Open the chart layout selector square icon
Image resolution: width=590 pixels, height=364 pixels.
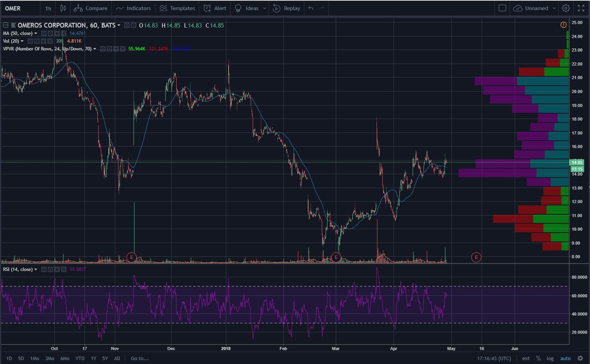(x=502, y=8)
